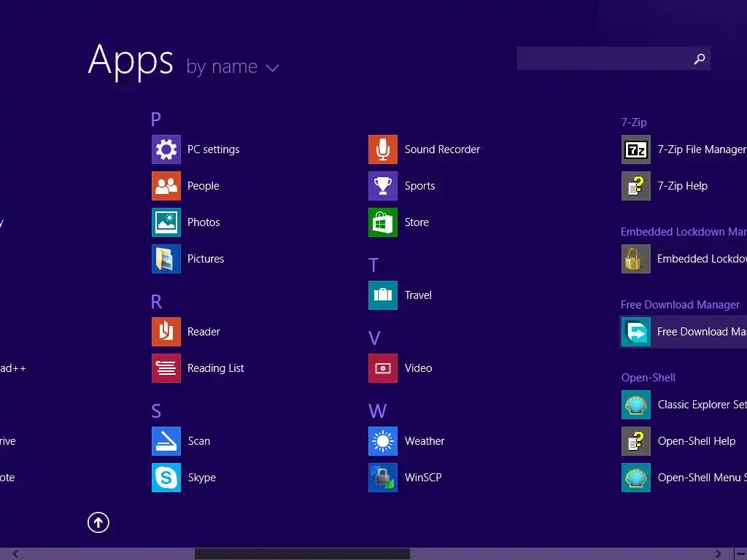747x560 pixels.
Task: Click the up arrow circle button
Action: point(98,522)
